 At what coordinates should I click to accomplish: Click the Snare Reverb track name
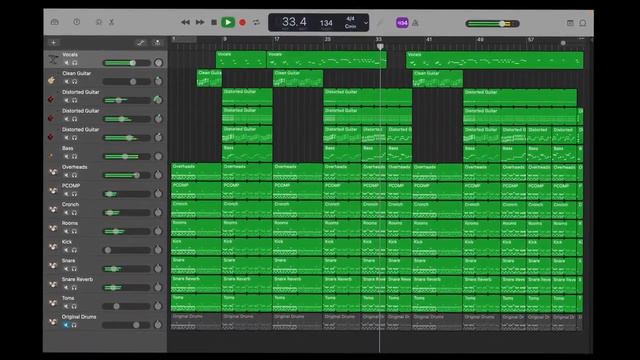click(x=77, y=279)
